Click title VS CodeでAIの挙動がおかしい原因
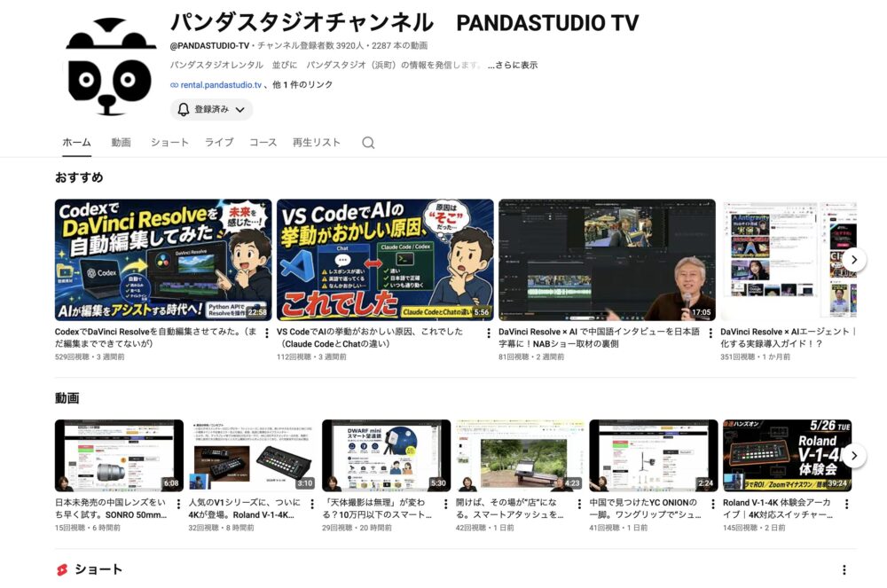887x588 pixels. (x=369, y=338)
